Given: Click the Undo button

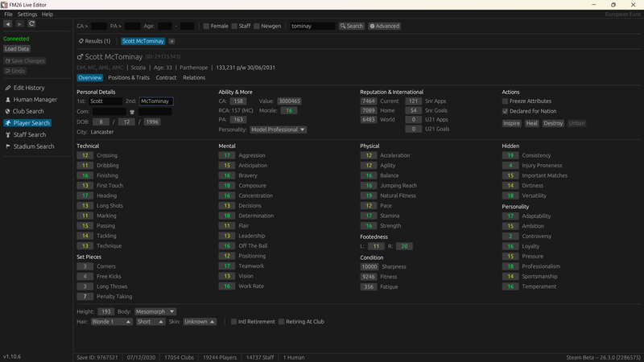Looking at the screenshot, I should (15, 71).
